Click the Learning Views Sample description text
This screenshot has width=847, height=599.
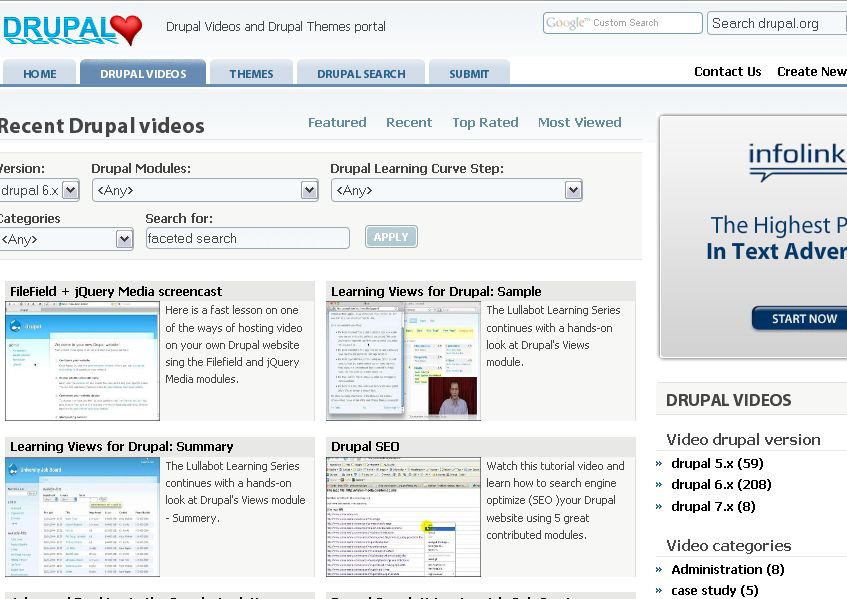tap(553, 336)
